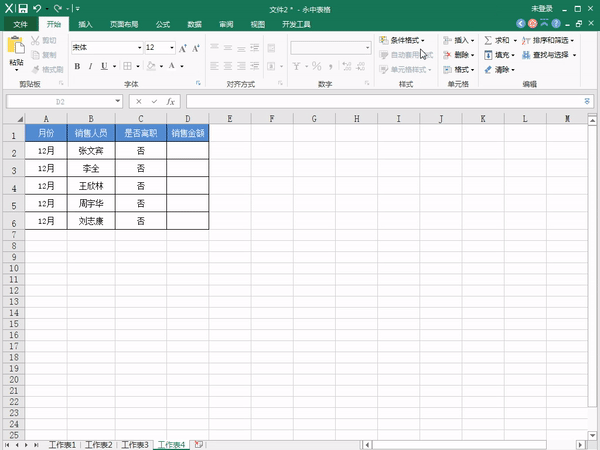
Task: Click 排序和筛选 sort and filter button
Action: tap(548, 40)
